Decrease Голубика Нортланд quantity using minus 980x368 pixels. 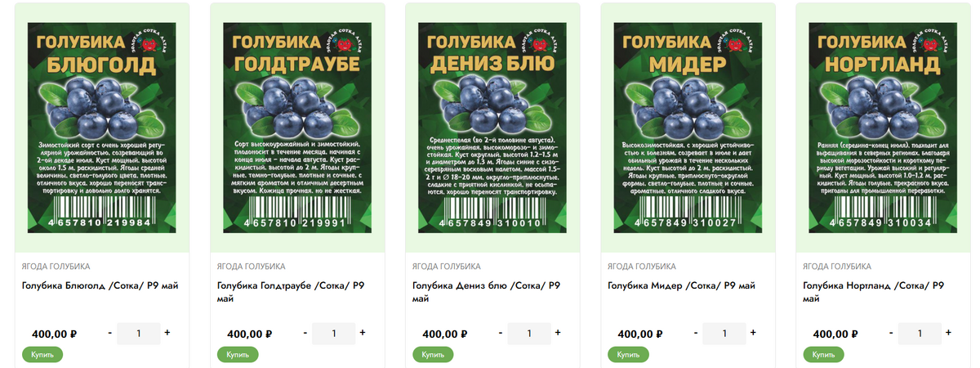(x=892, y=333)
